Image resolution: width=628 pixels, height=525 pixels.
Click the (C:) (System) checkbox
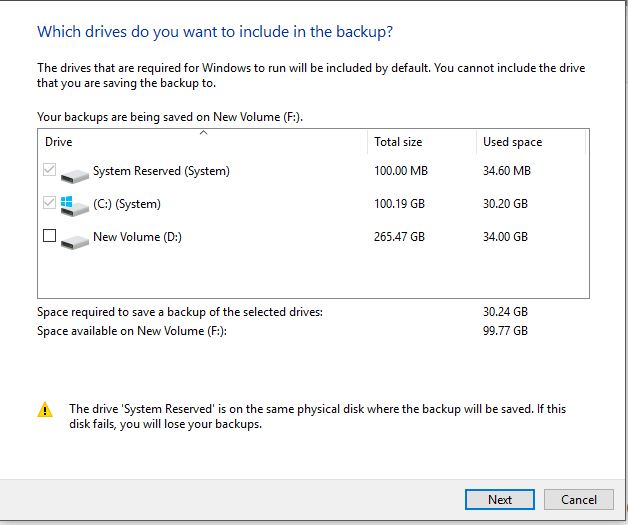49,203
